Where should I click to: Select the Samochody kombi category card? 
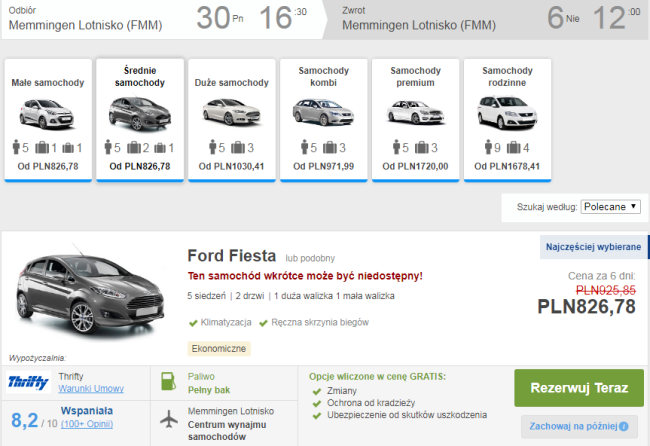(324, 120)
